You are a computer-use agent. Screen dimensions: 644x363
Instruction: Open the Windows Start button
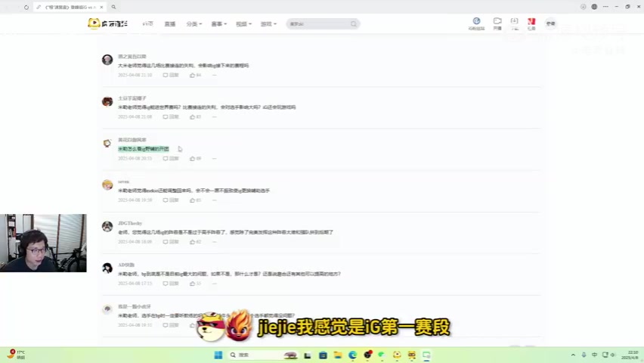[x=218, y=355]
